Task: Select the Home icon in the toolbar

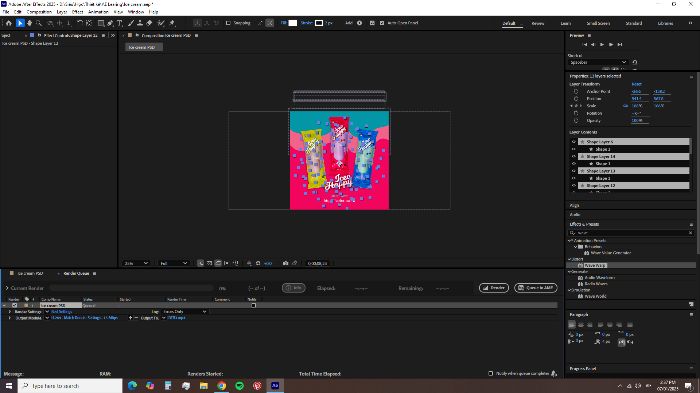Action: 8,23
